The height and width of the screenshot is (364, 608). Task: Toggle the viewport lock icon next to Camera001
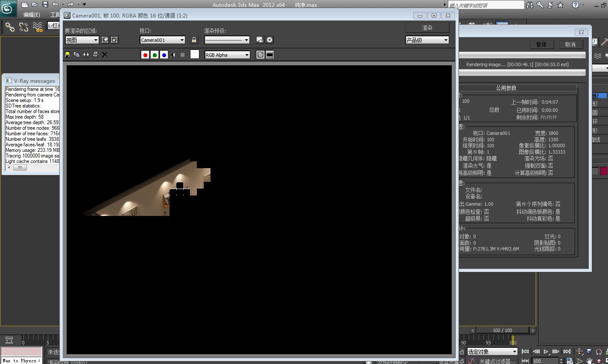pos(194,40)
